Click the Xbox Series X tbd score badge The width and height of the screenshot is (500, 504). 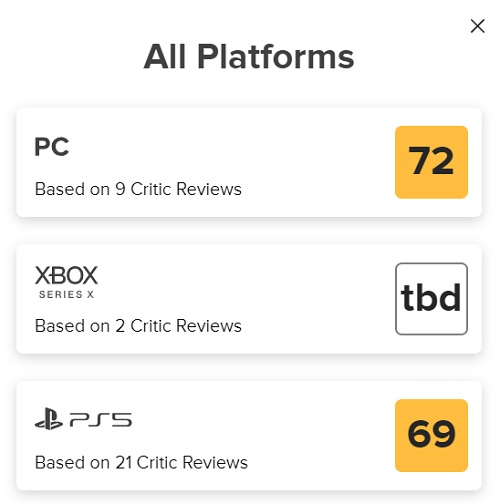(x=431, y=299)
